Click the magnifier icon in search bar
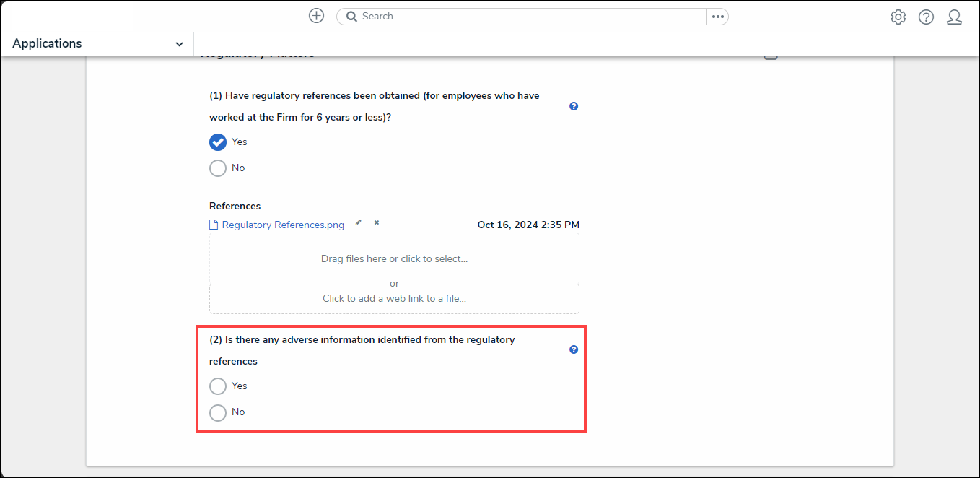The image size is (980, 478). point(351,17)
